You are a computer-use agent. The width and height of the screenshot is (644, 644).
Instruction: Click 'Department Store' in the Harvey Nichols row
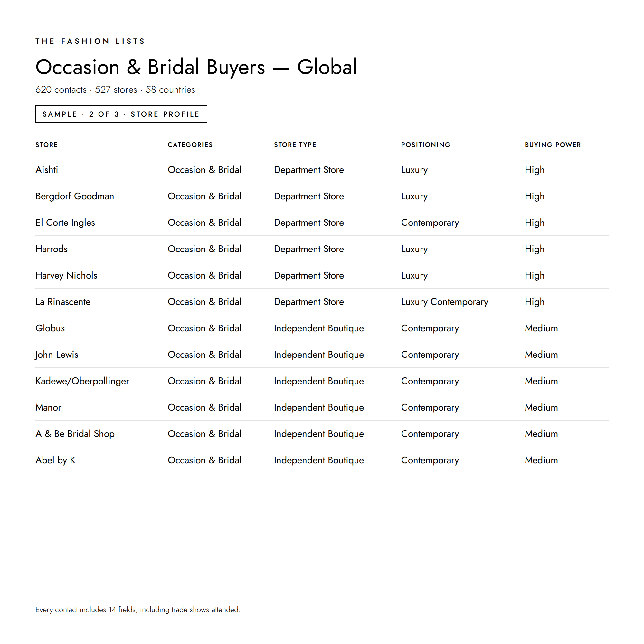309,276
